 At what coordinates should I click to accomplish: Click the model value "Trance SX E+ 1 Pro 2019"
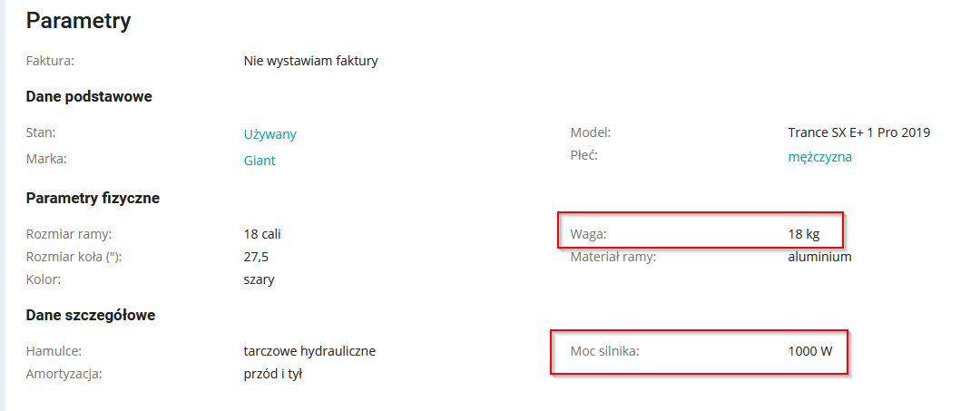coord(858,132)
